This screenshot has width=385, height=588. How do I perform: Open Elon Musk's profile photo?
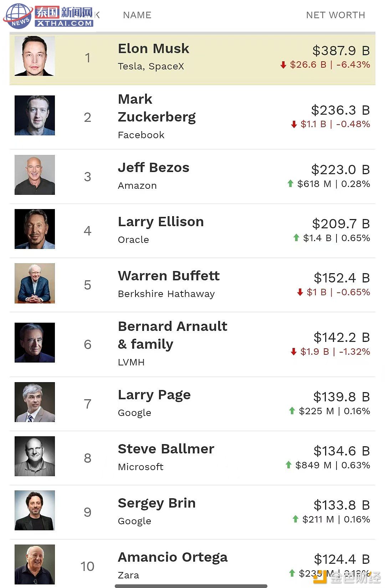pos(35,56)
